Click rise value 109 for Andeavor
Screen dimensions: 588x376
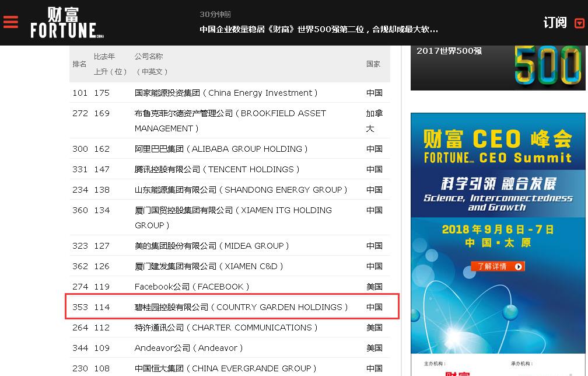[x=101, y=348]
